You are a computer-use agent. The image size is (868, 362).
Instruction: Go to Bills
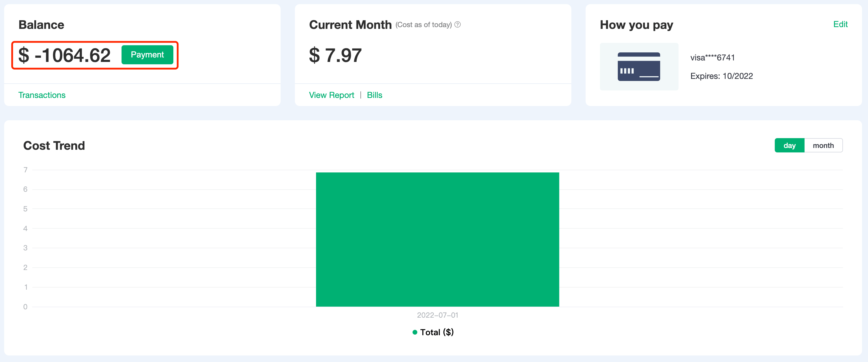[374, 95]
